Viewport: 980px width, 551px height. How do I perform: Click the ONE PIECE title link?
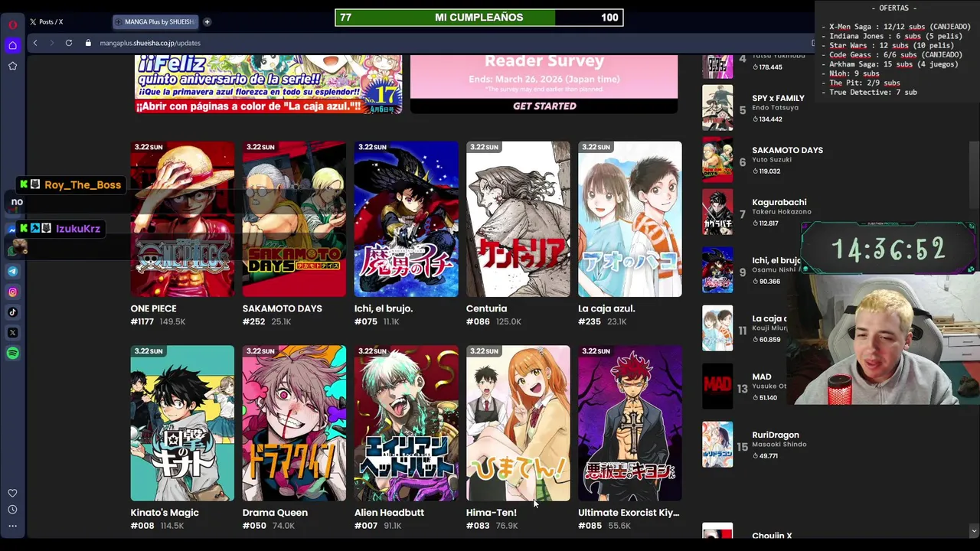[153, 308]
